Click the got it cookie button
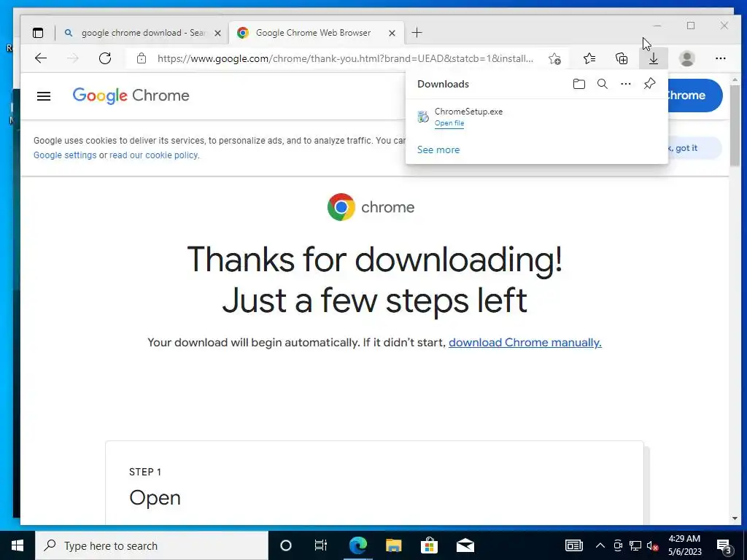 (x=694, y=148)
